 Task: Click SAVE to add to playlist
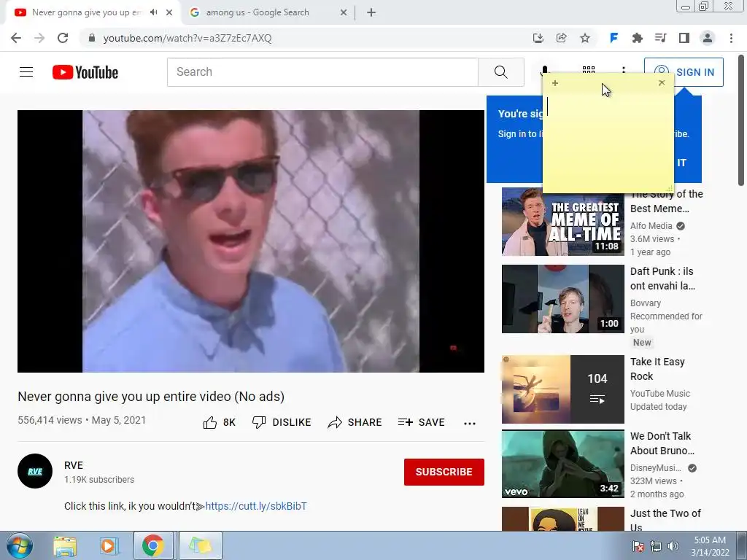(421, 422)
